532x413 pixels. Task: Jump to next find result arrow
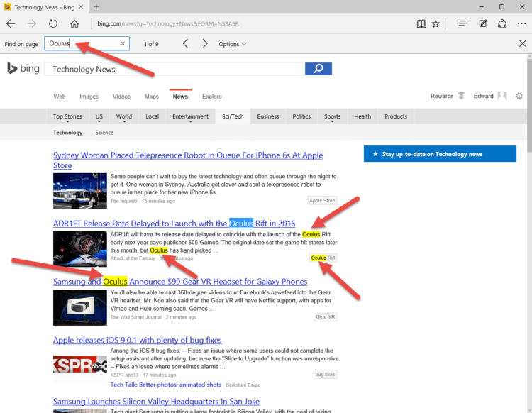point(204,44)
